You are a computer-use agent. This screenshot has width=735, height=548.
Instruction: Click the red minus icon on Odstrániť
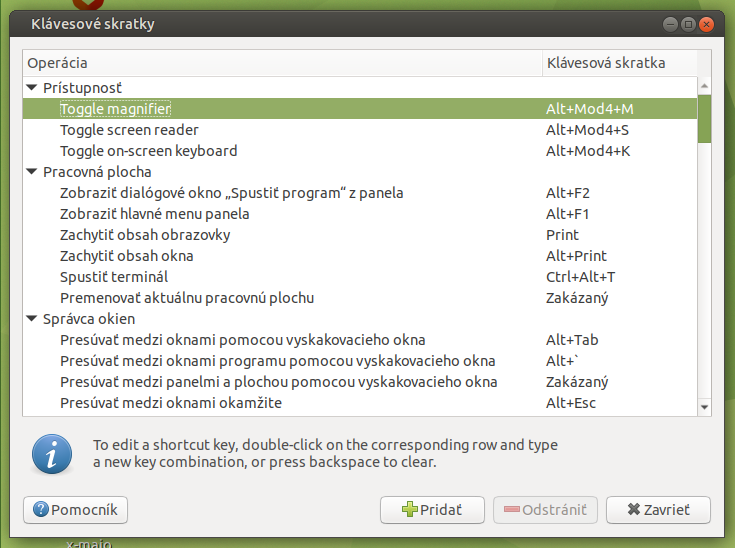[511, 509]
